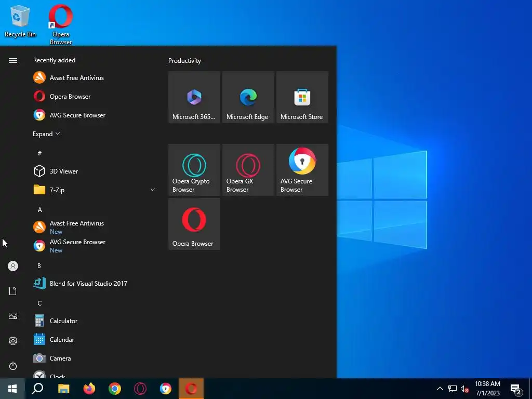Switch to Opera Browser in taskbar
Image resolution: width=532 pixels, height=399 pixels.
191,389
